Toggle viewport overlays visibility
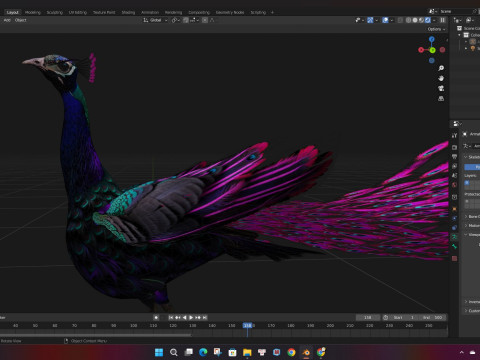This screenshot has height=360, width=480. 385,20
